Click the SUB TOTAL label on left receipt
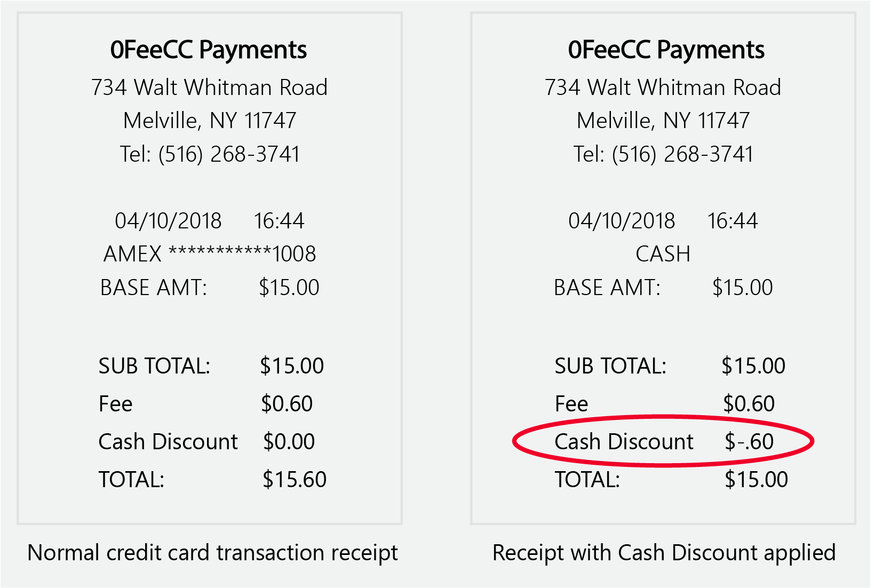Viewport: 874px width, 588px height. 154,366
